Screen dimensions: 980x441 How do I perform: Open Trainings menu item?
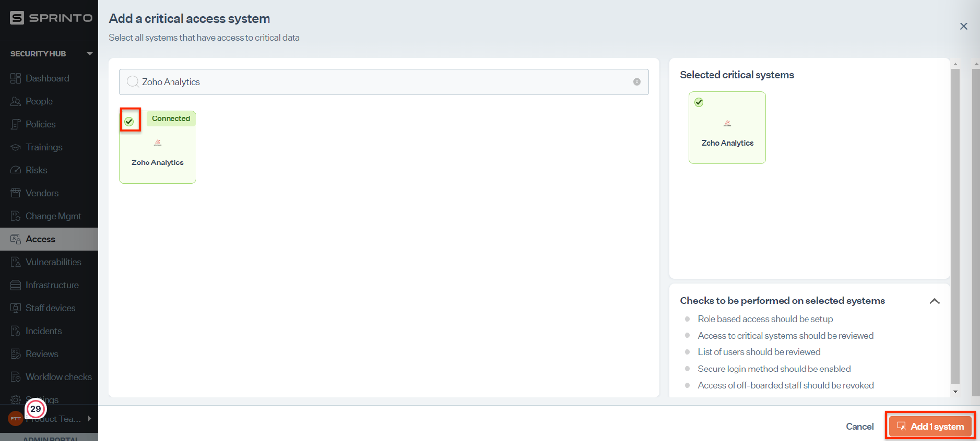[x=49, y=147]
